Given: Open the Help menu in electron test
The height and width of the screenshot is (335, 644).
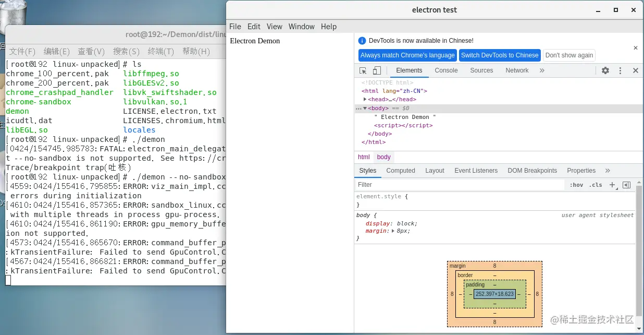Looking at the screenshot, I should coord(329,27).
